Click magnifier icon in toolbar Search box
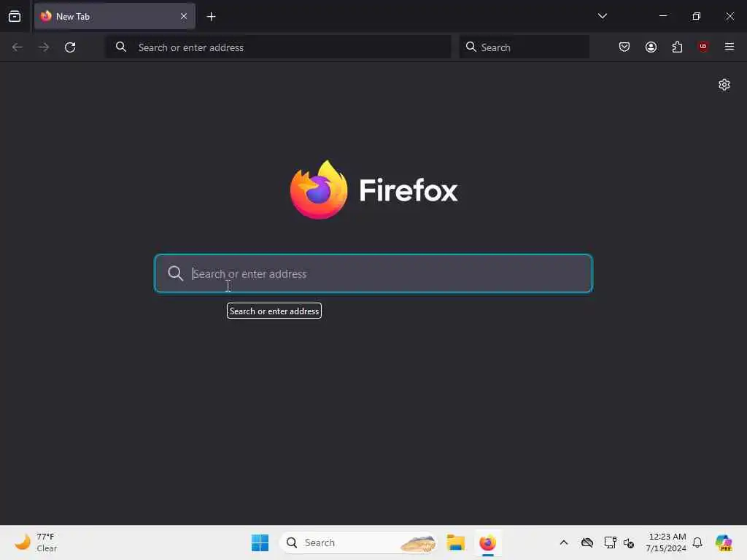The height and width of the screenshot is (560, 747). tap(471, 47)
